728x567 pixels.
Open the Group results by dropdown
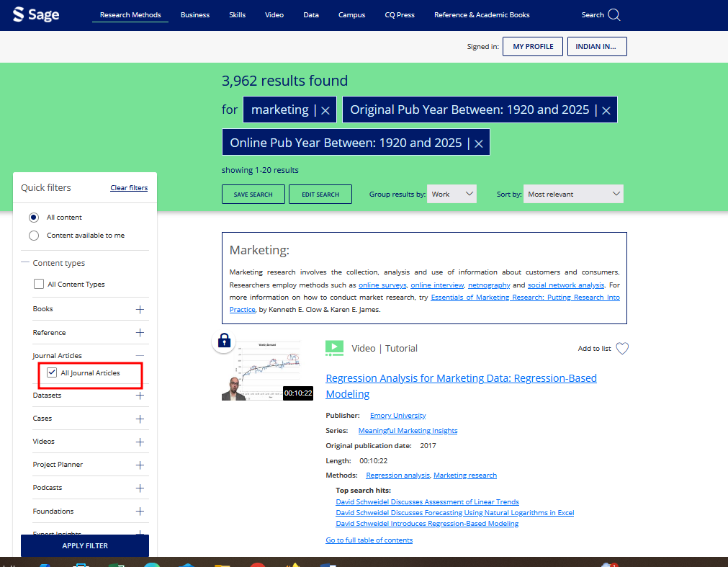pyautogui.click(x=451, y=195)
